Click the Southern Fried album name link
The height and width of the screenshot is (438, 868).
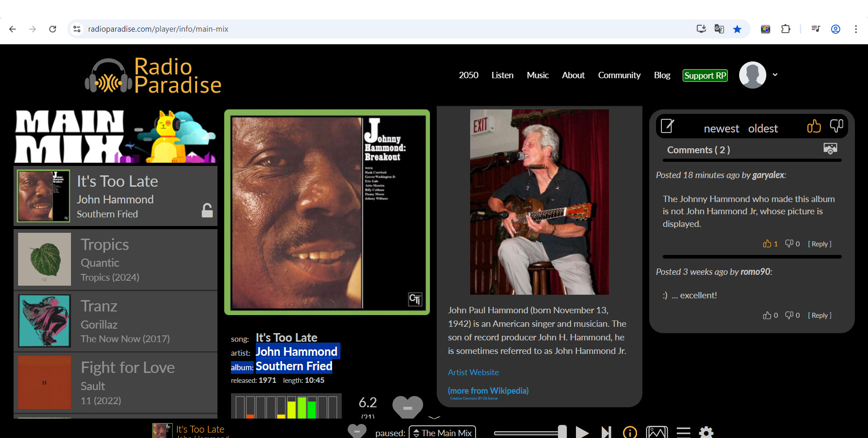tap(294, 366)
